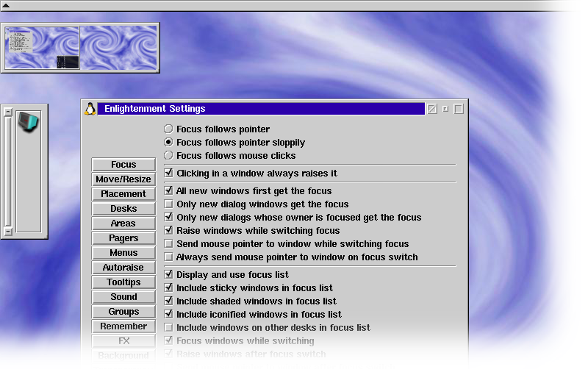Image resolution: width=588 pixels, height=386 pixels.
Task: Select Focus follows pointer sloppily radio
Action: pos(168,142)
